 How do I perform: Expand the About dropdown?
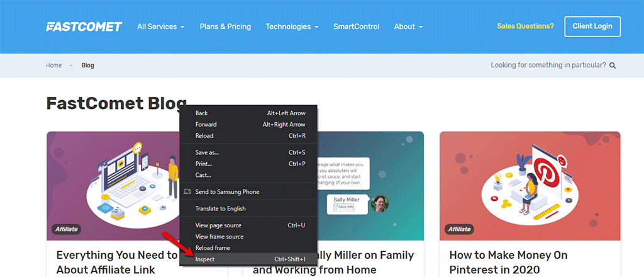408,26
